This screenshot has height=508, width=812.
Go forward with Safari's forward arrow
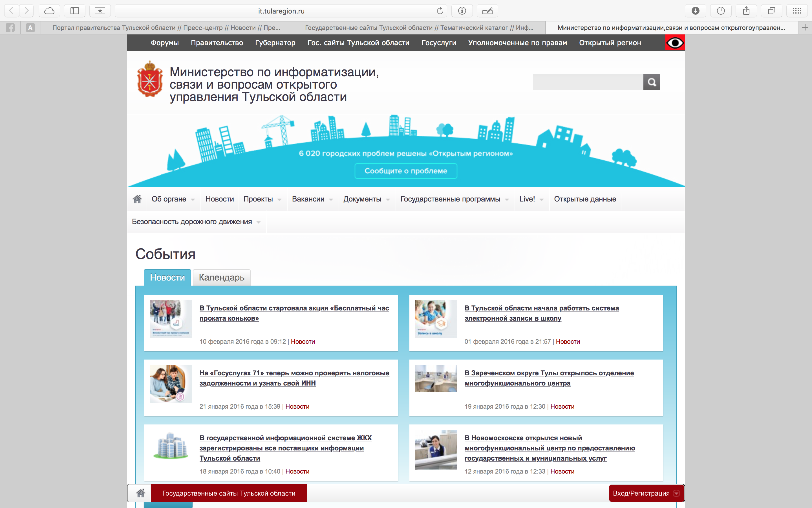[x=26, y=11]
